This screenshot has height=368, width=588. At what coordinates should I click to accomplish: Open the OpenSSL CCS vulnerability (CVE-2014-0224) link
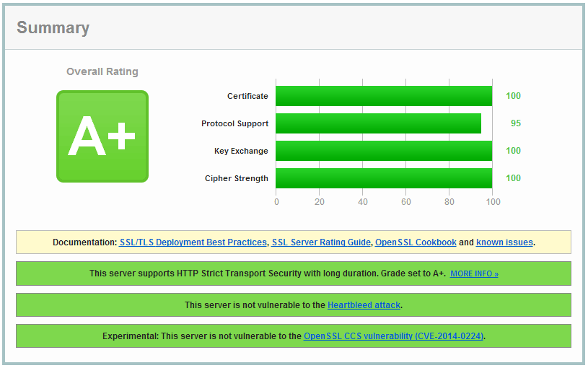[x=393, y=336]
